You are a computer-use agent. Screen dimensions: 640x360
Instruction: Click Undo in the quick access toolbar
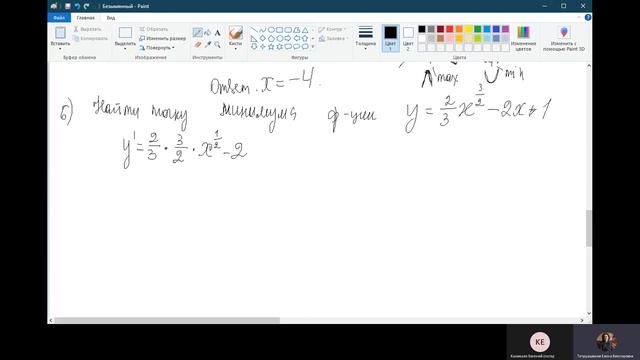click(77, 6)
